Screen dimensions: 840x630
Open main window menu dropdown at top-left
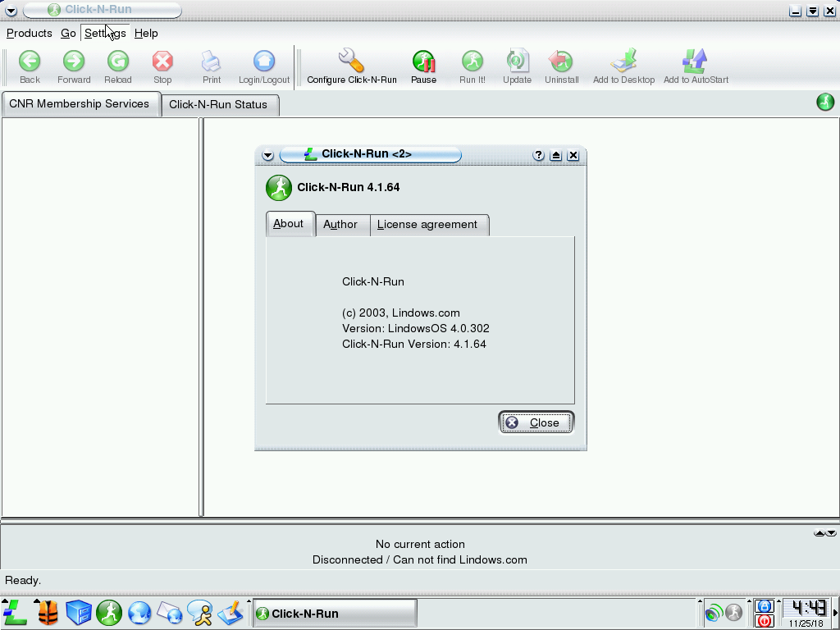click(11, 10)
